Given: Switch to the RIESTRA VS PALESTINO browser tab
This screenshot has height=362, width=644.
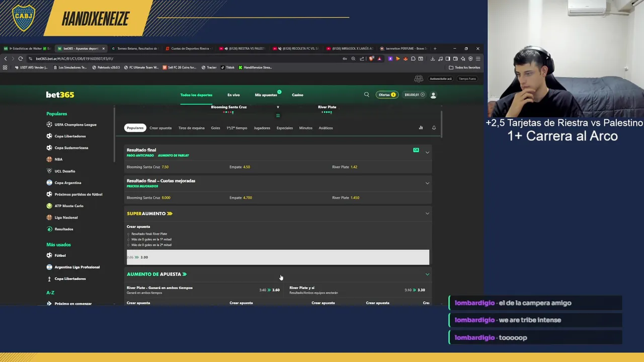Looking at the screenshot, I should [242, 48].
